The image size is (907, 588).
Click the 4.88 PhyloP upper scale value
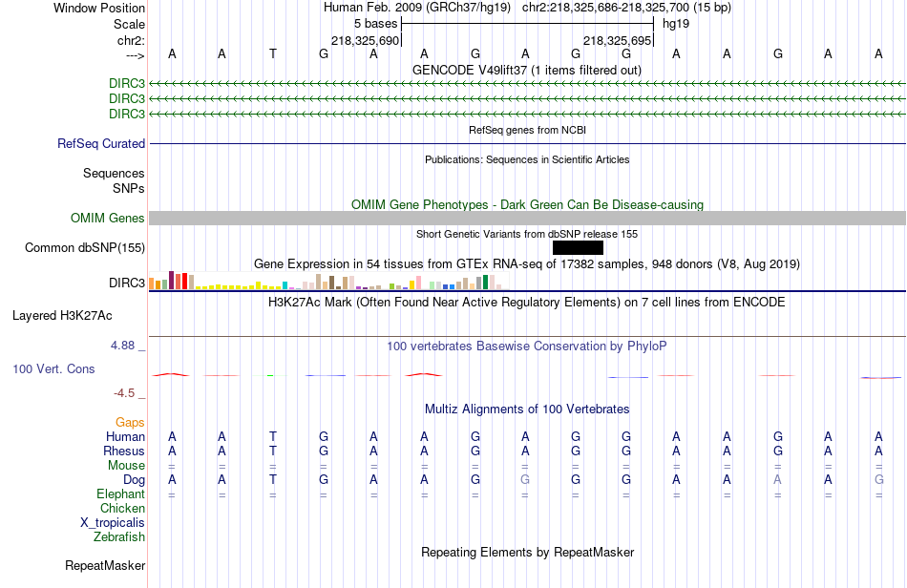(x=122, y=346)
